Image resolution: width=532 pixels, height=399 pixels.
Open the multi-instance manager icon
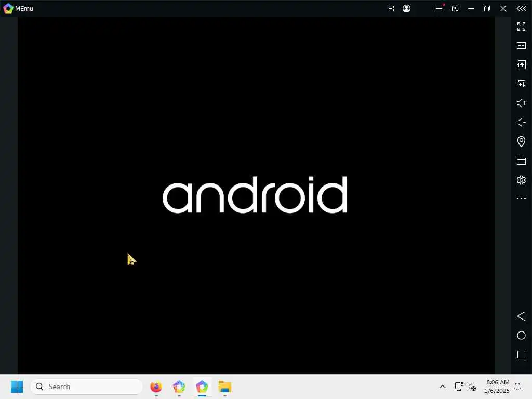pos(521,84)
